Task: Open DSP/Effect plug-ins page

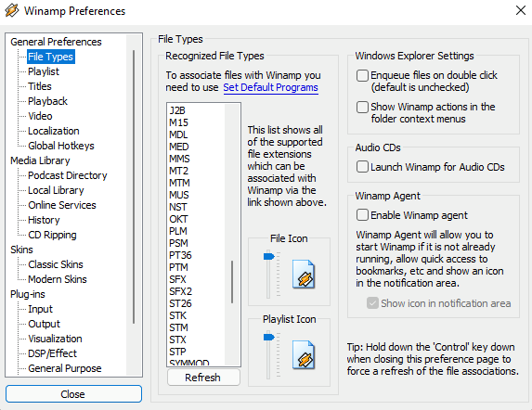Action: coord(52,353)
